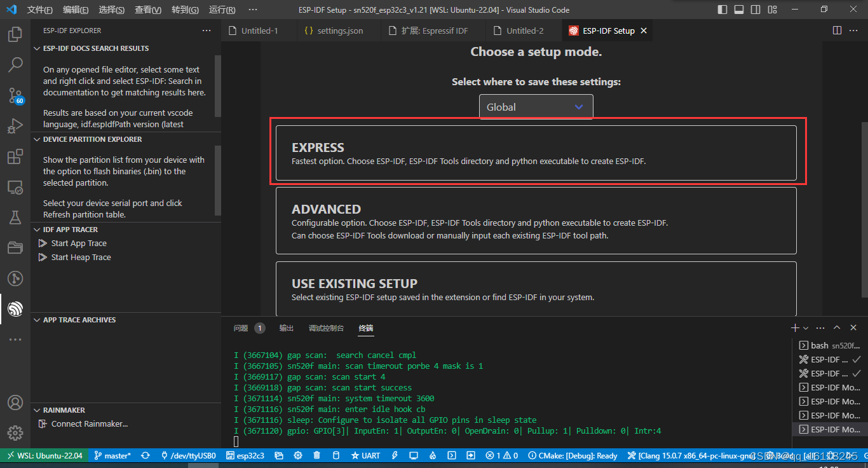This screenshot has width=868, height=468.
Task: Switch to the Untitled-2 tab
Action: tap(524, 31)
